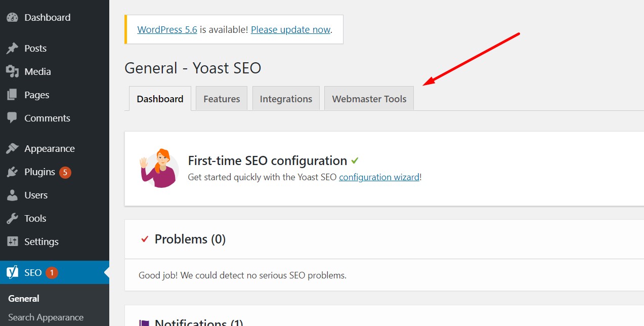
Task: Select the Integrations tab
Action: pyautogui.click(x=286, y=99)
